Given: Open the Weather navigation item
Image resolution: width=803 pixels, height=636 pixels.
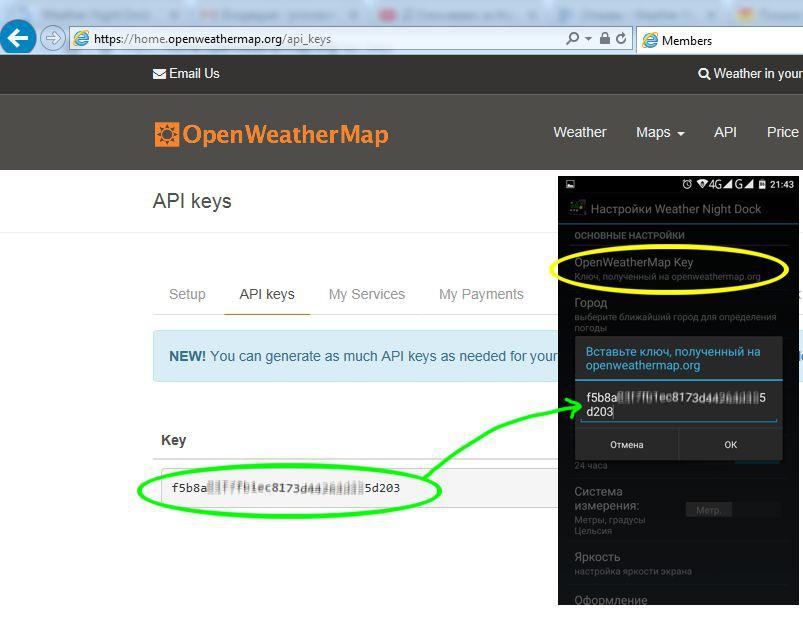Looking at the screenshot, I should click(x=580, y=132).
